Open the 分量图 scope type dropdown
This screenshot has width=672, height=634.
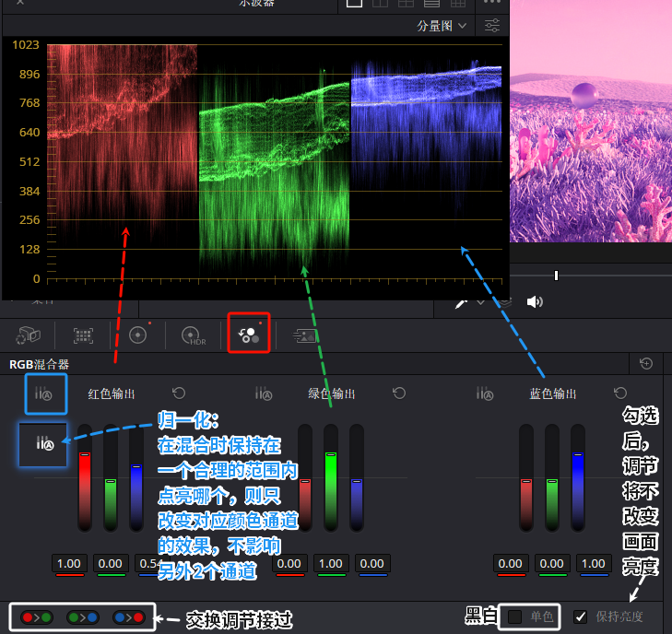click(442, 26)
